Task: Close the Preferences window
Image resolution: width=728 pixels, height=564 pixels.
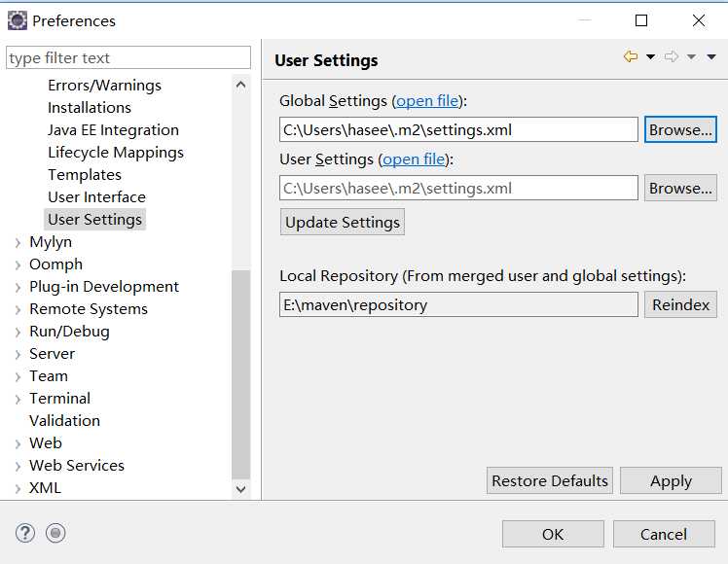Action: click(698, 20)
